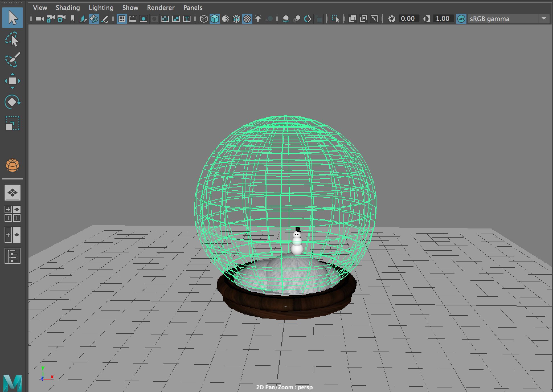Click the Gamma contrast icon

point(426,19)
